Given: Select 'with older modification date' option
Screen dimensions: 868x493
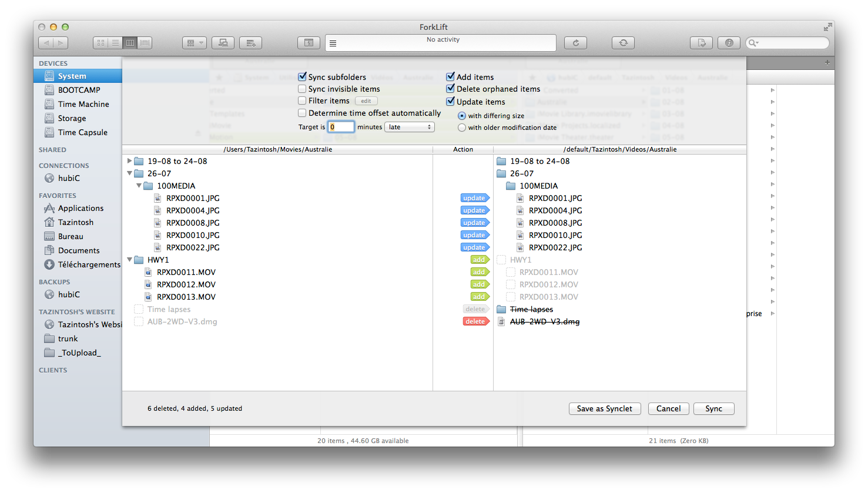Looking at the screenshot, I should click(x=462, y=128).
